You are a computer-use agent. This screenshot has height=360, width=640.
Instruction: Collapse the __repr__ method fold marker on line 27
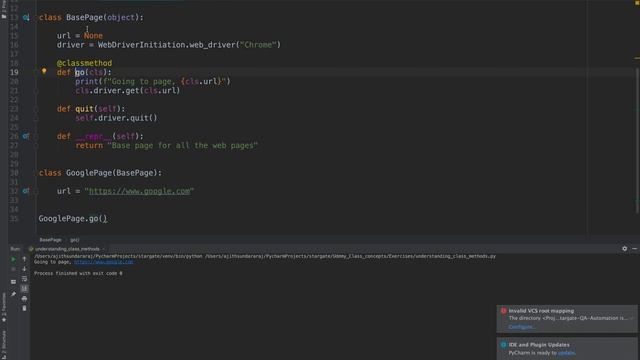tap(36, 146)
